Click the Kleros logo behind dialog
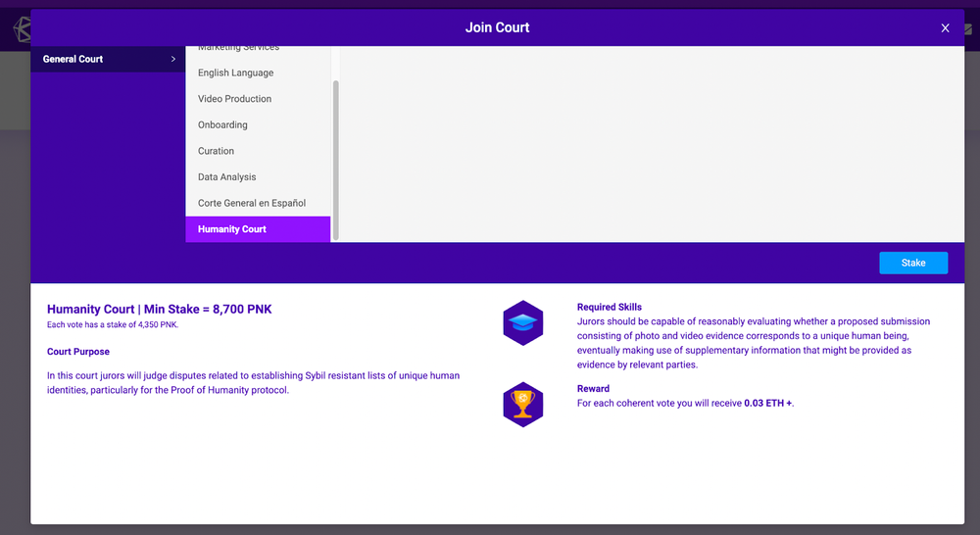 [22, 28]
